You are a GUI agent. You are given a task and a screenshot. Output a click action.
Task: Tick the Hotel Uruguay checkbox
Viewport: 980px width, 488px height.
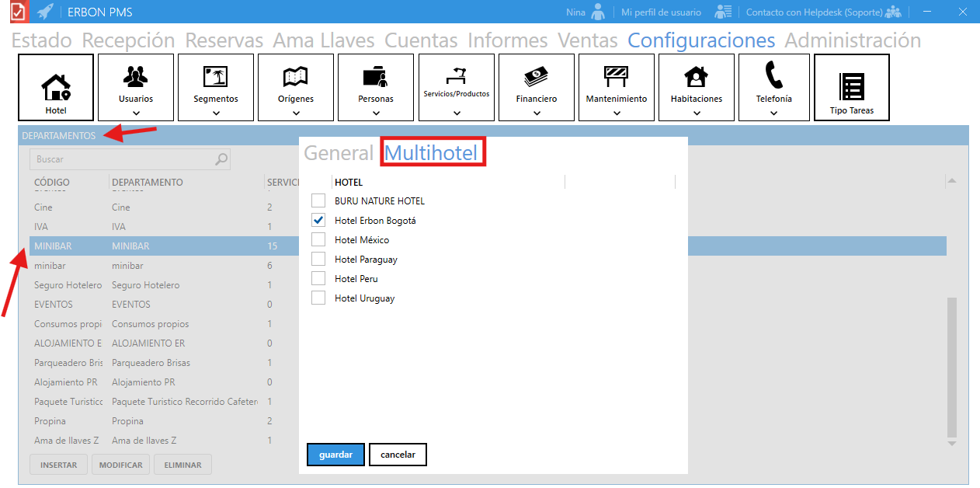pos(318,298)
